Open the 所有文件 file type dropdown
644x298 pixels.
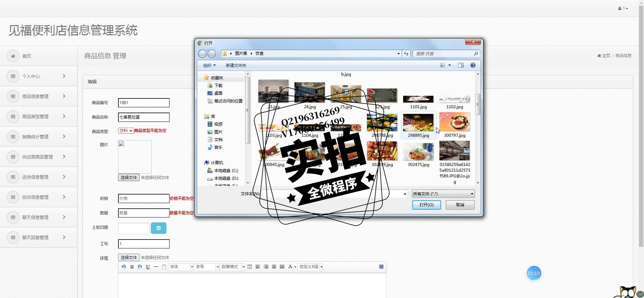(x=443, y=194)
